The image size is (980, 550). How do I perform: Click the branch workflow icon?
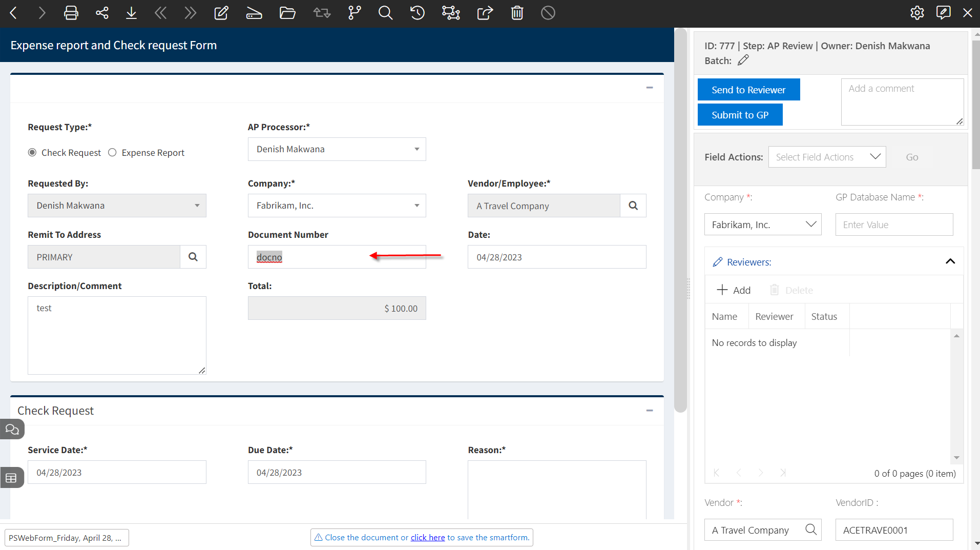pyautogui.click(x=355, y=13)
